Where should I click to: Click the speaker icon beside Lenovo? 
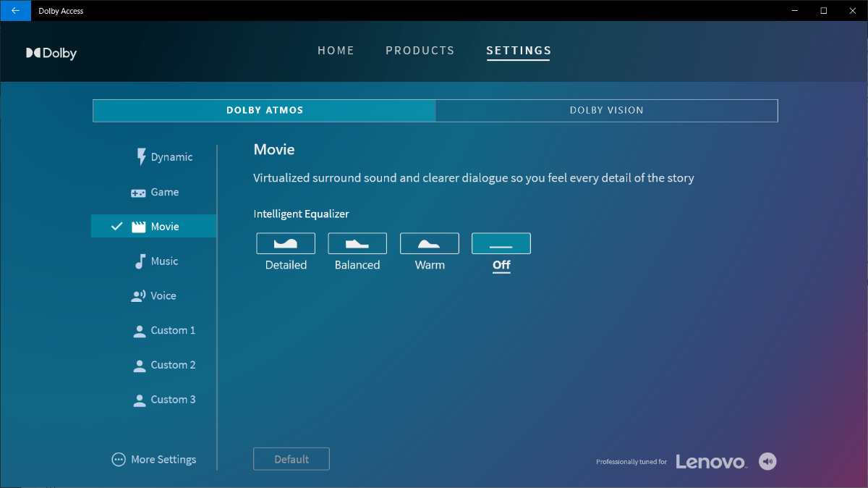coord(767,461)
